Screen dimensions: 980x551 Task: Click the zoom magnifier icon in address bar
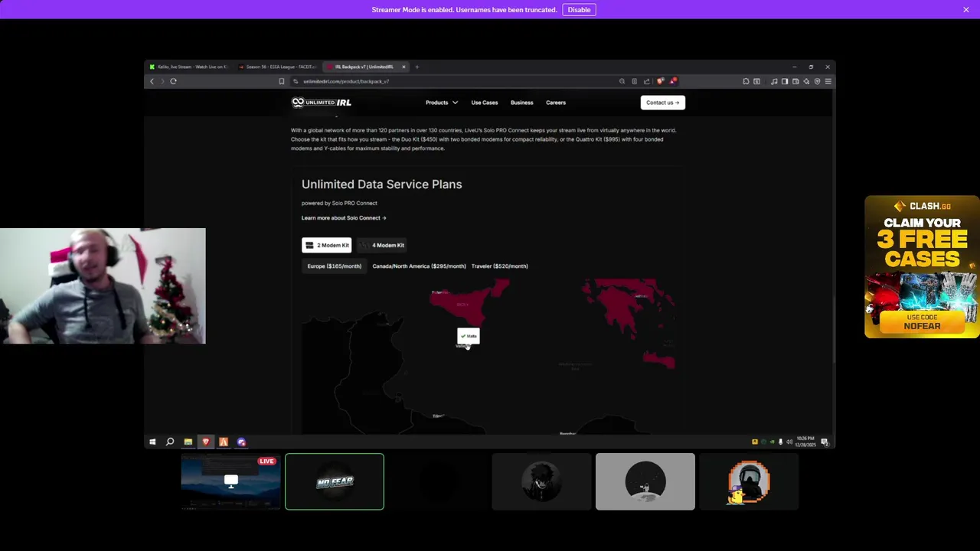(622, 81)
